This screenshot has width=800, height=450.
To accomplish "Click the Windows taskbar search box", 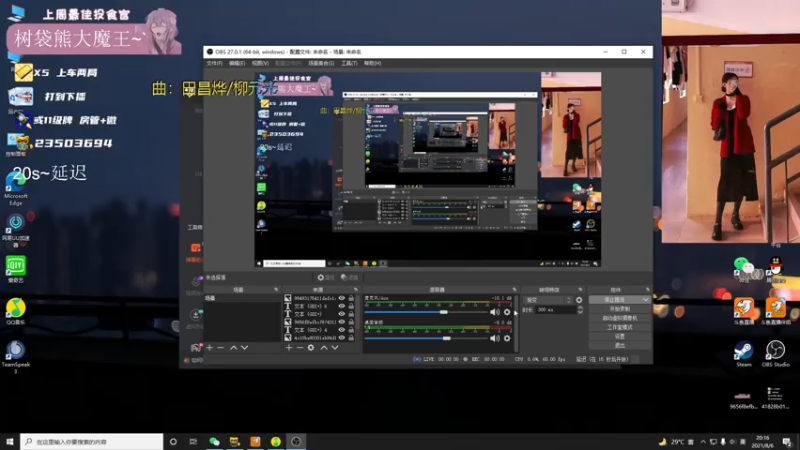I will (92, 442).
